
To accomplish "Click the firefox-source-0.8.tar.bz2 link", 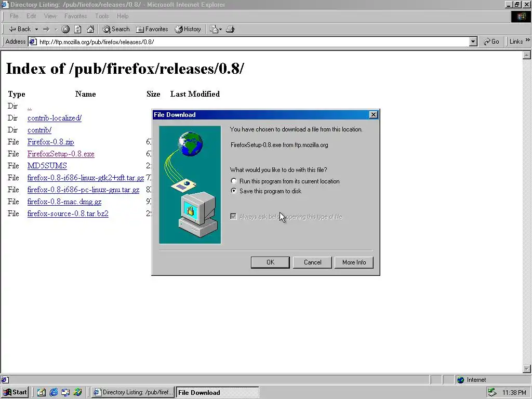I will tap(68, 214).
